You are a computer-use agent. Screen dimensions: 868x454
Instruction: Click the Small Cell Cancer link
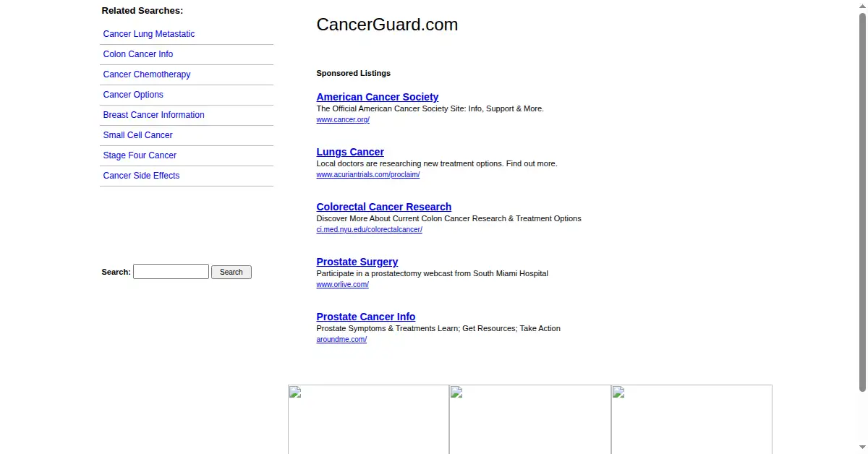point(138,135)
